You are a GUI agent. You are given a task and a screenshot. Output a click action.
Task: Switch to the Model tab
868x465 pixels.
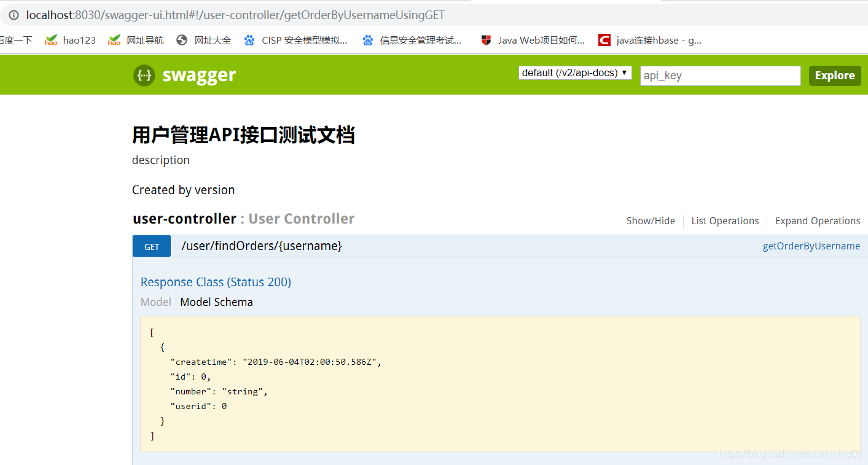click(156, 302)
